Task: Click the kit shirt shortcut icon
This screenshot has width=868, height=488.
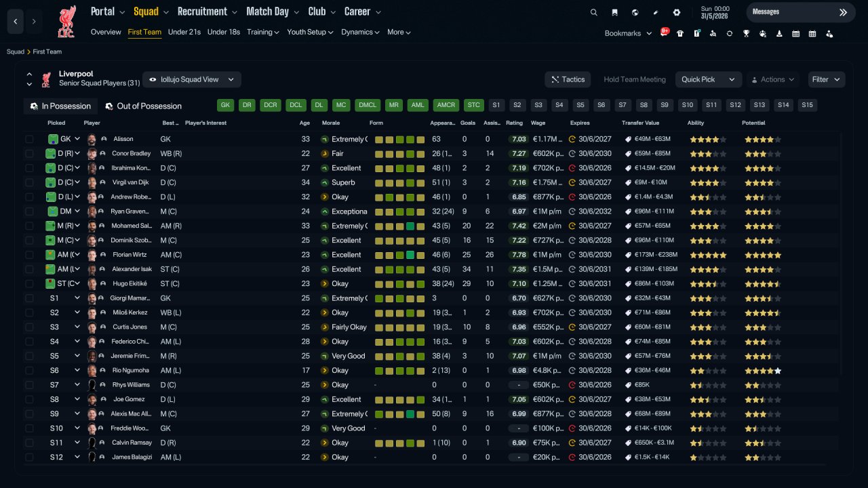Action: click(x=680, y=33)
